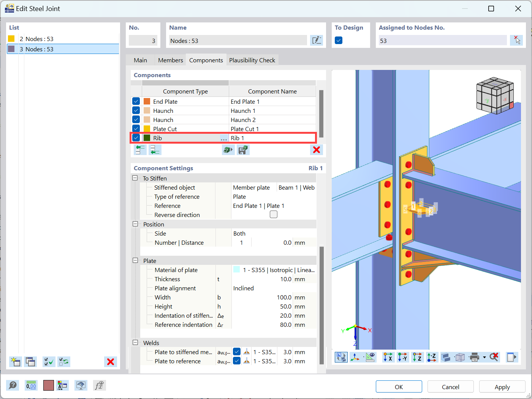Uncheck the Haunch 1 row checkbox
Image resolution: width=532 pixels, height=399 pixels.
pos(136,111)
